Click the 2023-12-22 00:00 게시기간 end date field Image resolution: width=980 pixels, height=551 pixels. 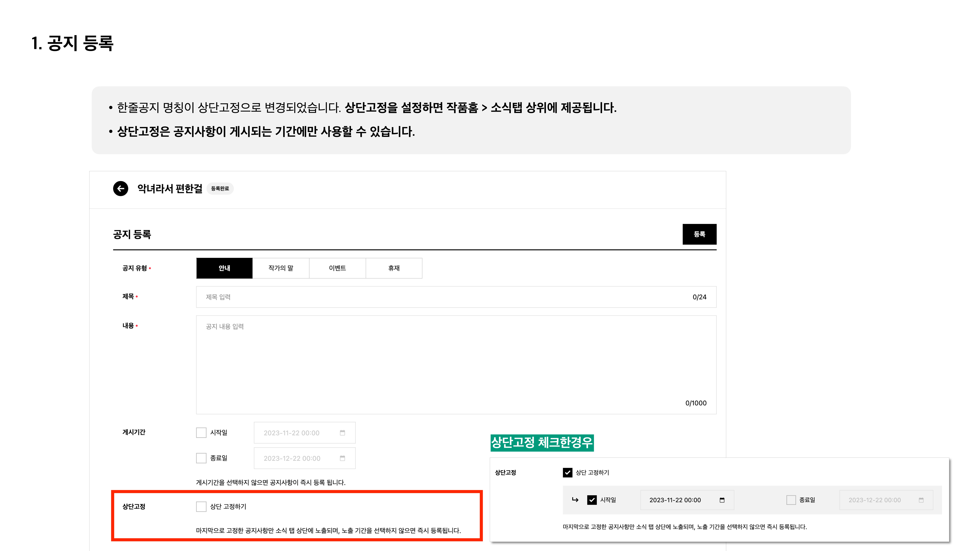click(x=305, y=458)
